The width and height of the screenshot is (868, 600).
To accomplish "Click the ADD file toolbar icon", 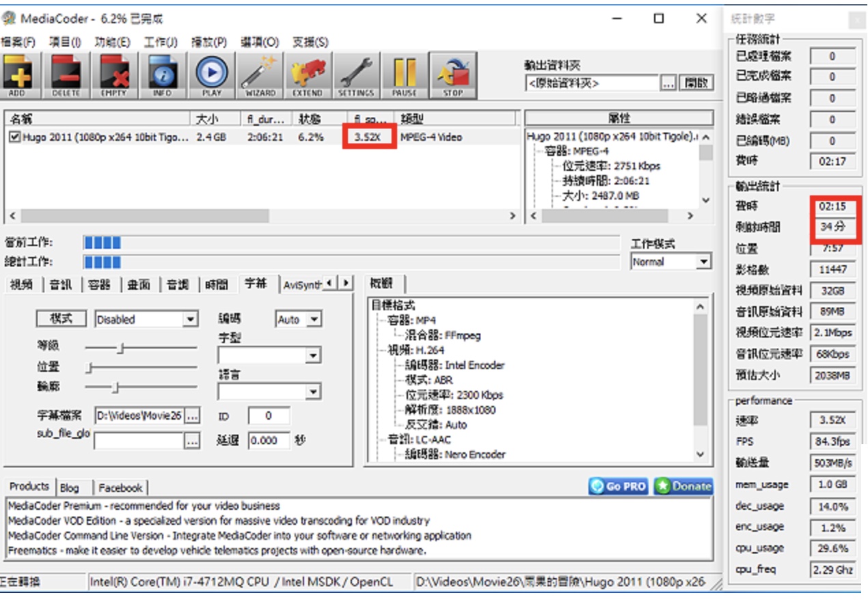I will point(17,75).
